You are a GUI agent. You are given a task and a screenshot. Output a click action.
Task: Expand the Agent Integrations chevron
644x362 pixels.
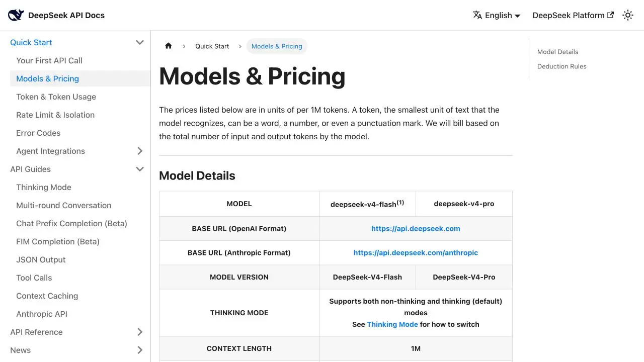(140, 151)
